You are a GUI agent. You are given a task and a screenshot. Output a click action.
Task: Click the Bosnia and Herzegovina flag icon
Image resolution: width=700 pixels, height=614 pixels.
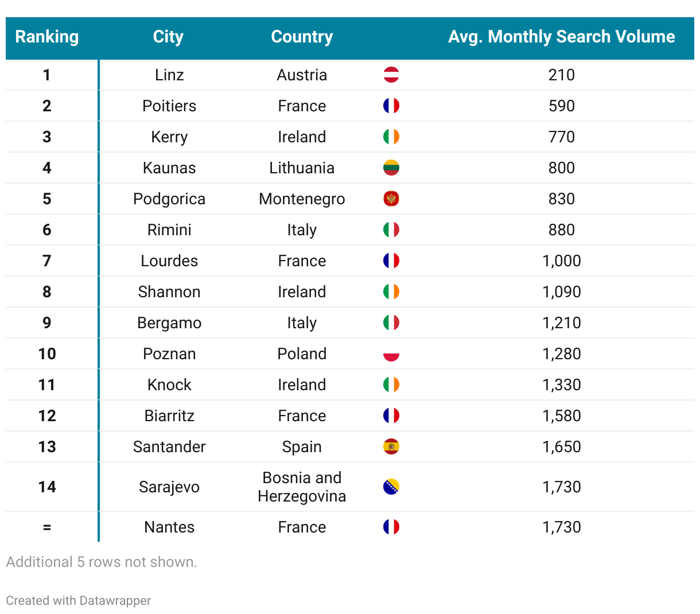tap(391, 487)
